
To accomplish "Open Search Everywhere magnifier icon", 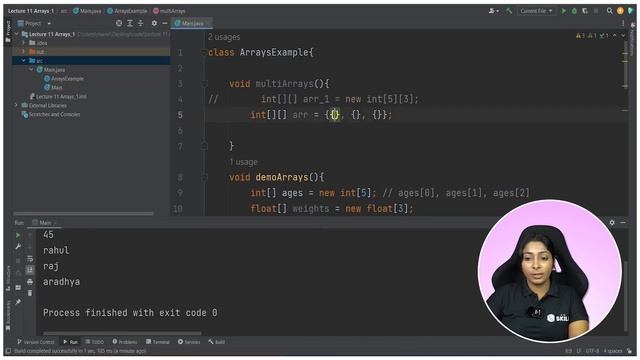I will coord(609,11).
